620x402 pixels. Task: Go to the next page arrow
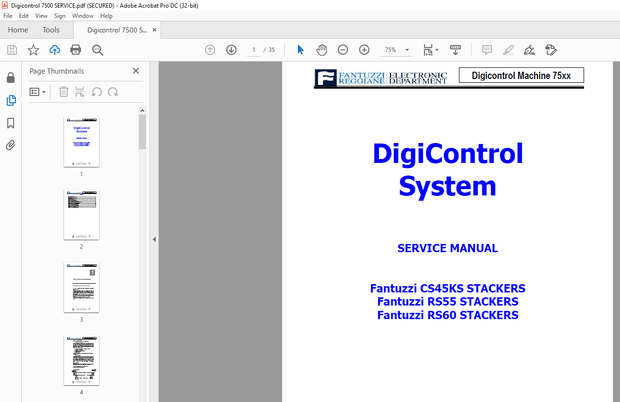[231, 50]
